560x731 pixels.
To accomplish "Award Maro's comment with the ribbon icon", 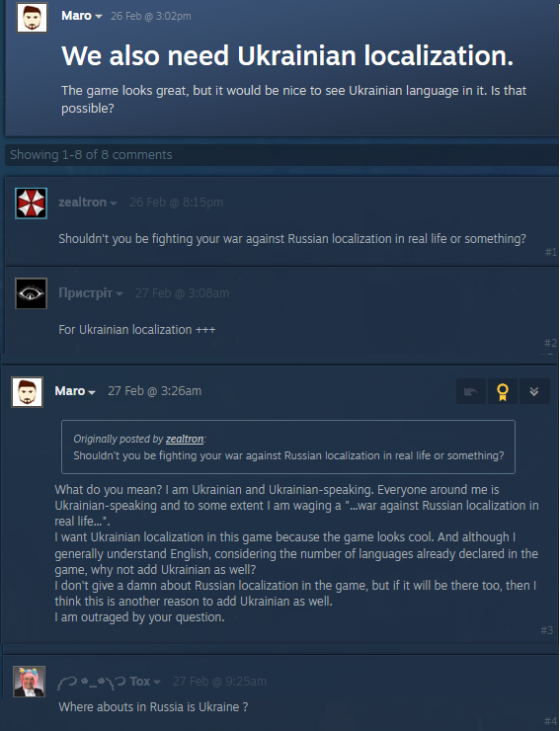I will point(502,391).
